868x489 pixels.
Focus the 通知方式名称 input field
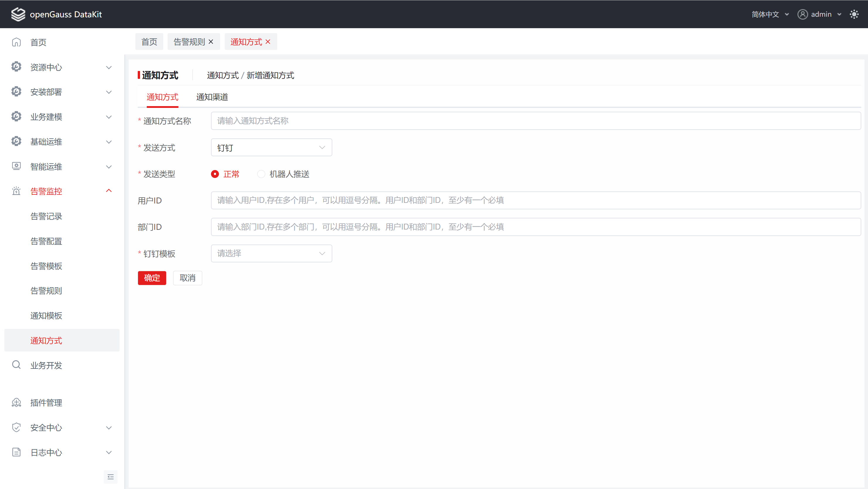(x=535, y=121)
